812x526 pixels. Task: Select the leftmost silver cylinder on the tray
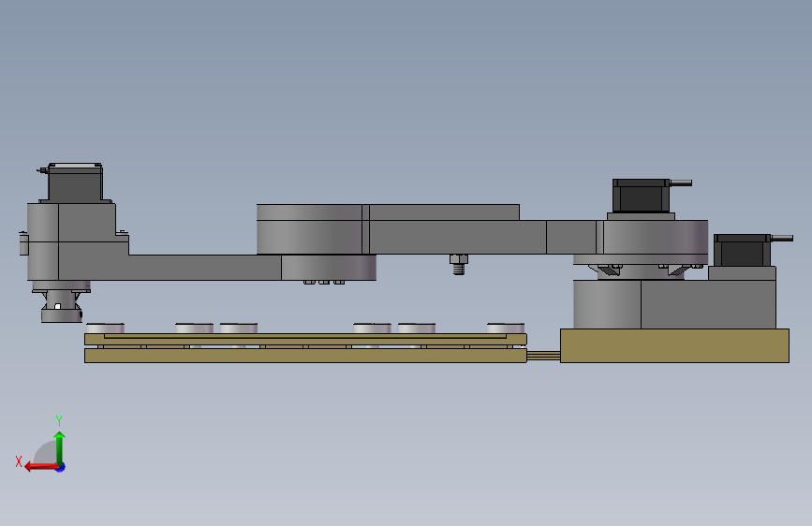pos(105,329)
